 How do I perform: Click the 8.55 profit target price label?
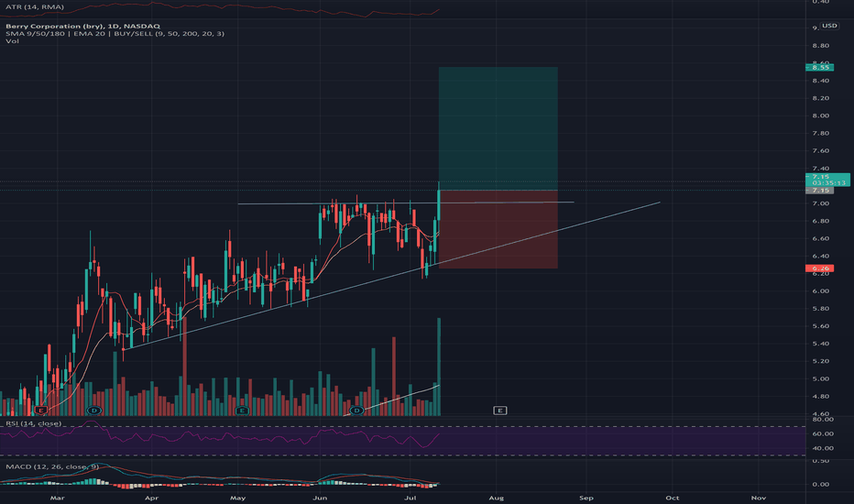pyautogui.click(x=820, y=67)
